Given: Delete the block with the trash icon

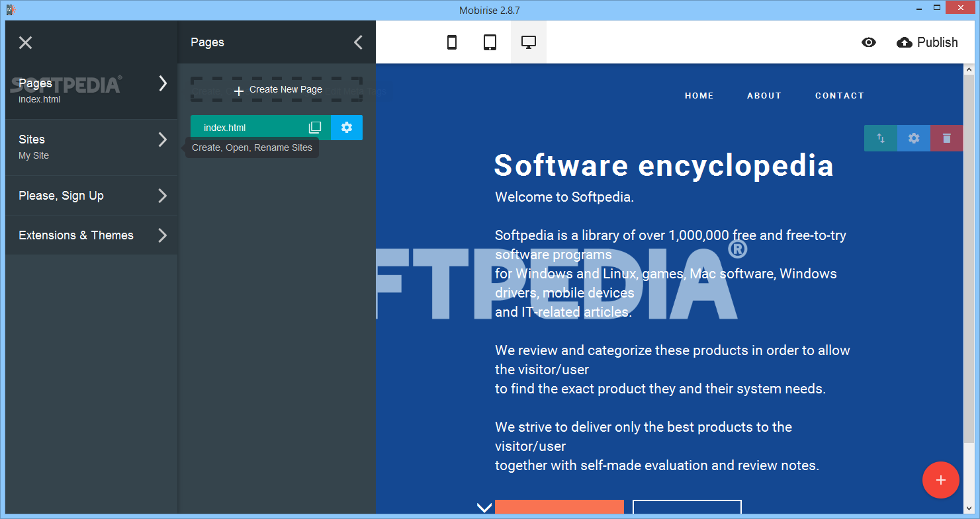Looking at the screenshot, I should 947,138.
